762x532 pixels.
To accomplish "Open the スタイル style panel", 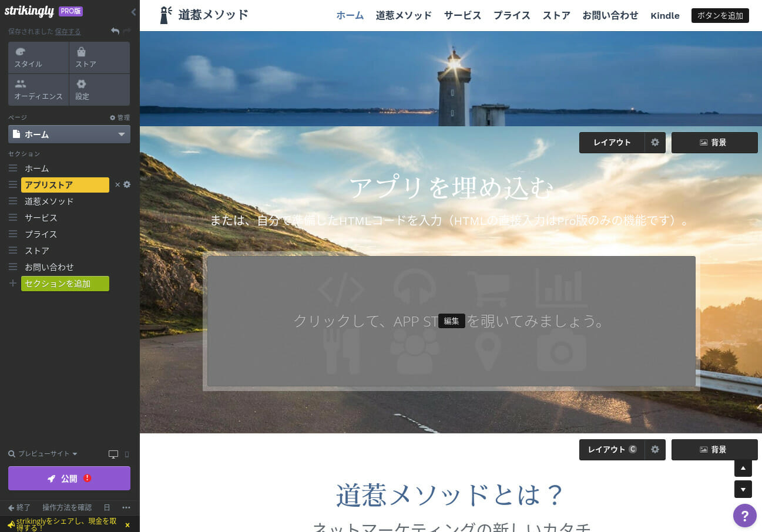I will click(x=38, y=58).
